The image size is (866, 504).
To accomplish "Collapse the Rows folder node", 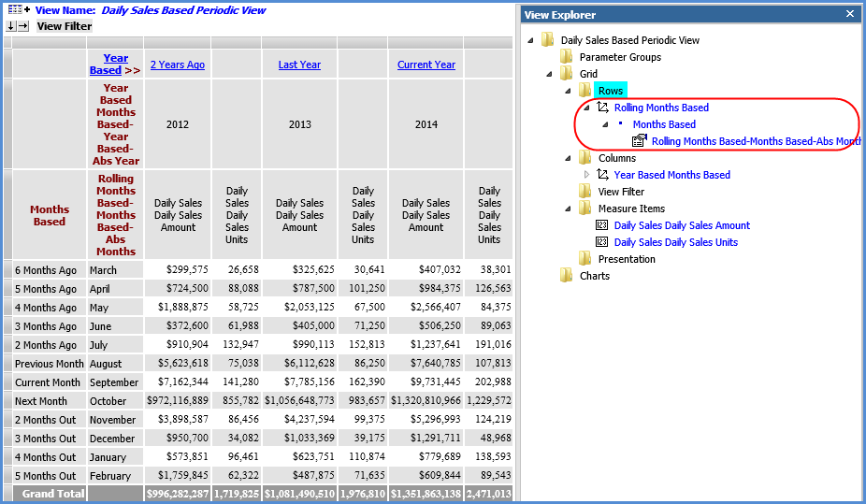I will (569, 91).
